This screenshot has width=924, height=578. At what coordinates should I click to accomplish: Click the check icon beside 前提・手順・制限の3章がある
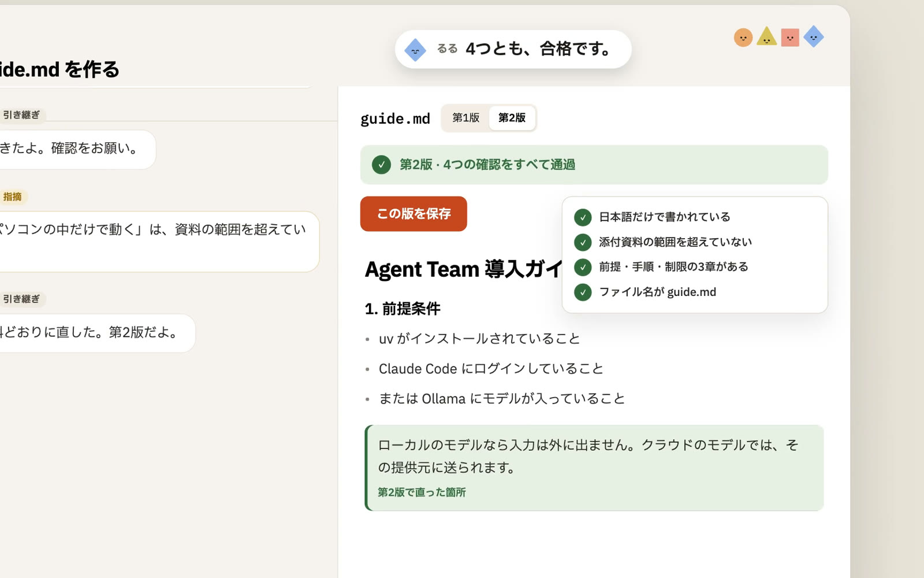(x=583, y=267)
